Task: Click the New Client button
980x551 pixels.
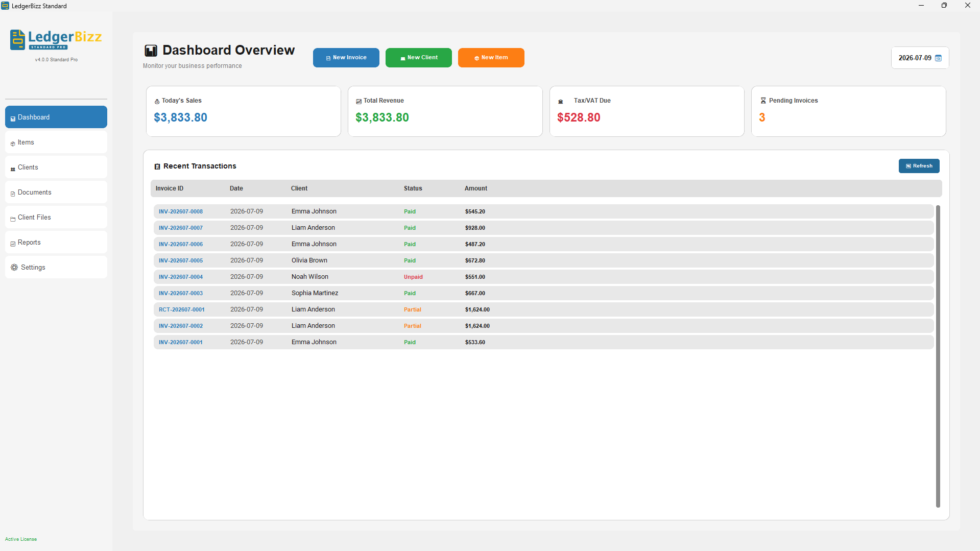Action: pos(419,58)
